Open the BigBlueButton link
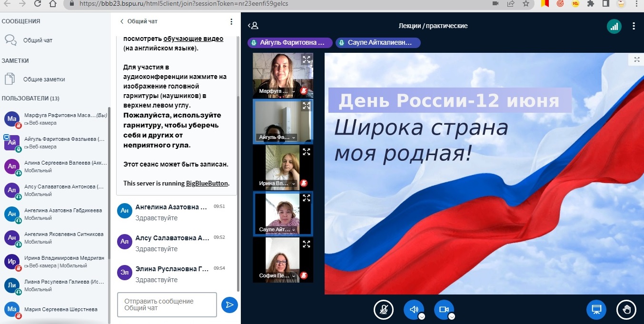Image resolution: width=644 pixels, height=324 pixels. [x=207, y=183]
